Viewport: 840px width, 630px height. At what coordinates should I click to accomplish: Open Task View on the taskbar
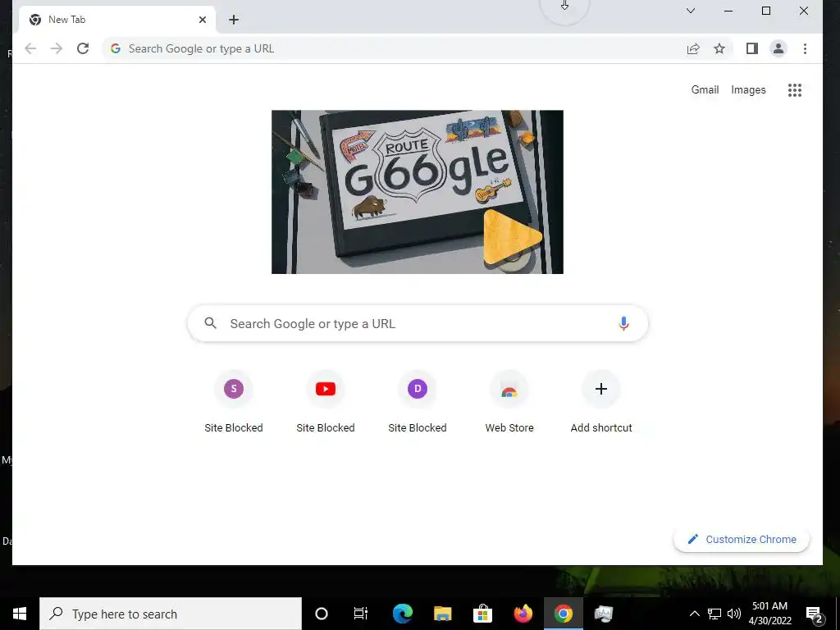pyautogui.click(x=361, y=614)
